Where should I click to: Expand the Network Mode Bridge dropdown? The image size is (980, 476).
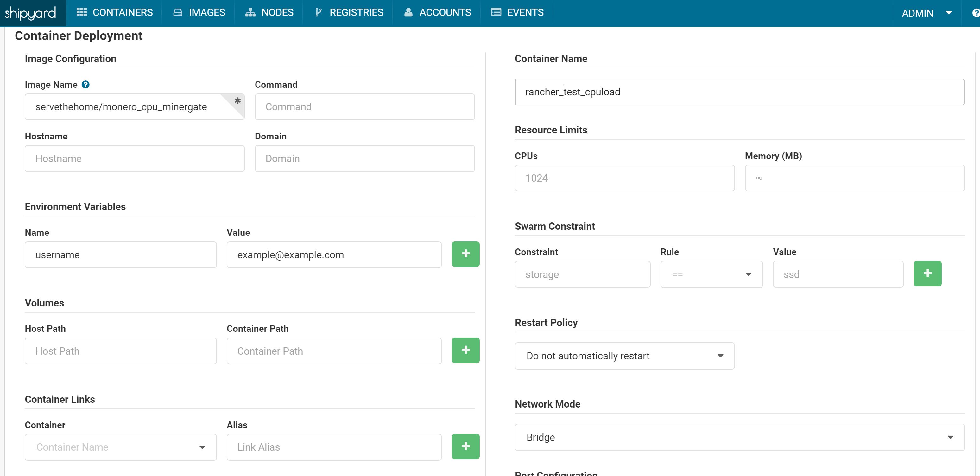739,437
